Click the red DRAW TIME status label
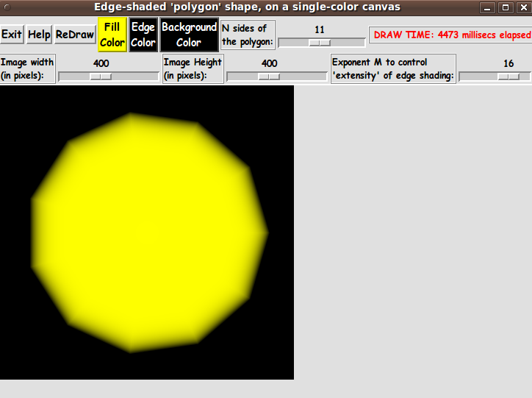Screen dimensions: 532x398 [x=451, y=35]
